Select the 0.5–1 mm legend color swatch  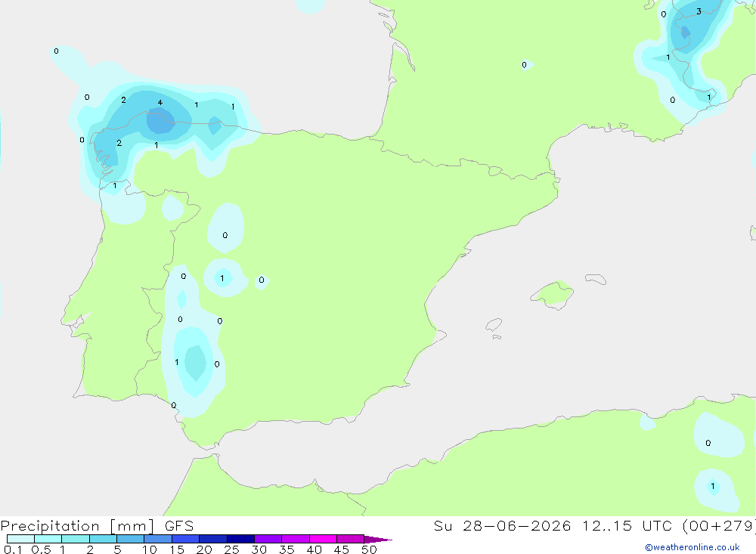coord(48,539)
